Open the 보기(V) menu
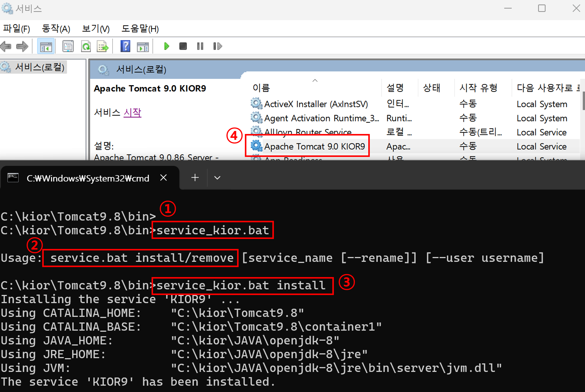Viewport: 585px width, 392px height. point(96,29)
